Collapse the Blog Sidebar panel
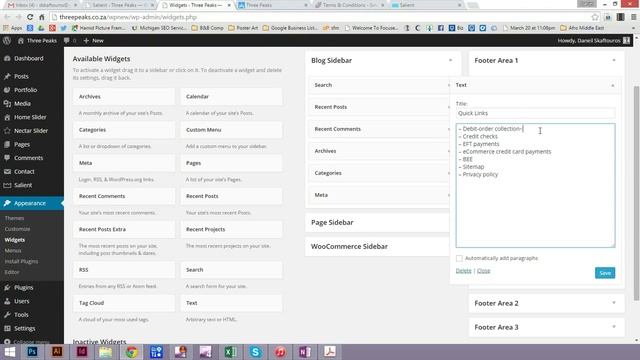640x360 pixels. (x=451, y=60)
